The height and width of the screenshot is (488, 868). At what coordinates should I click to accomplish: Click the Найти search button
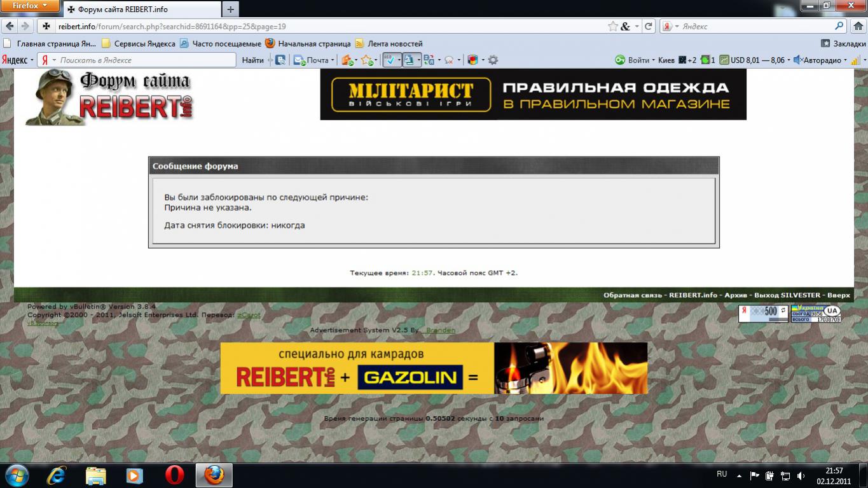(253, 60)
